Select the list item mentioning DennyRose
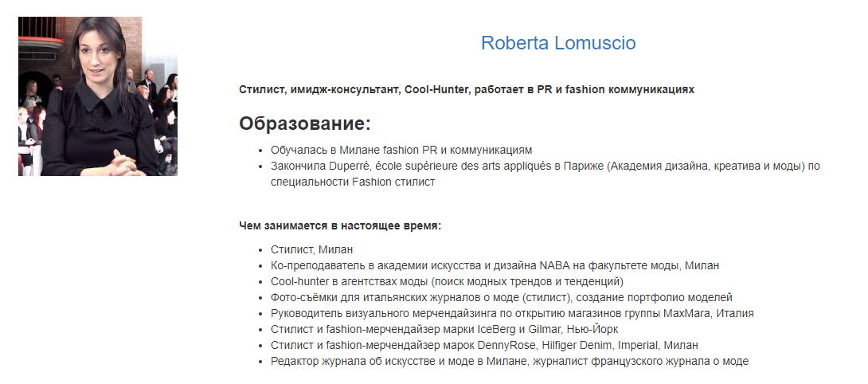 click(x=483, y=345)
